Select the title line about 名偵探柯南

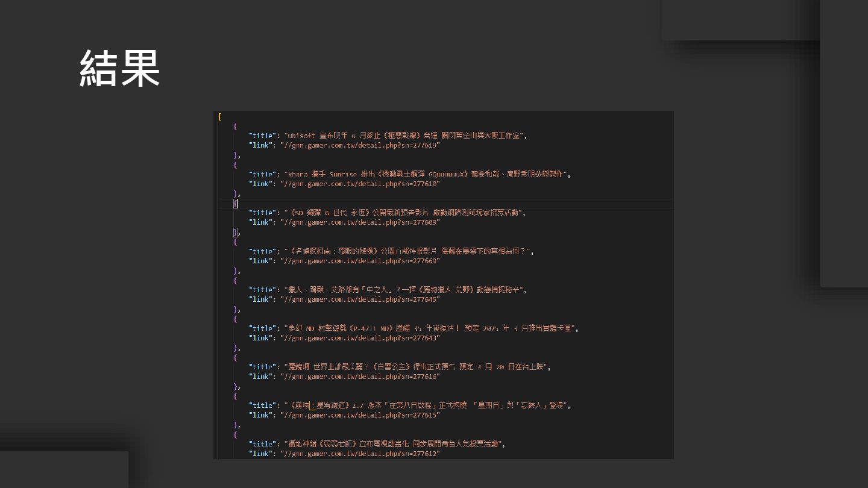click(x=392, y=251)
